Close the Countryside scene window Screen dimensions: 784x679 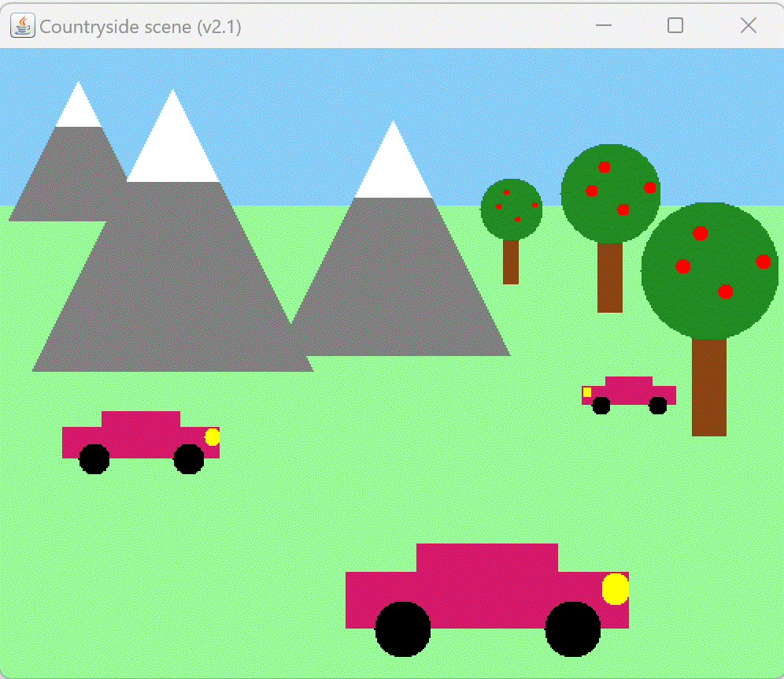tap(748, 25)
